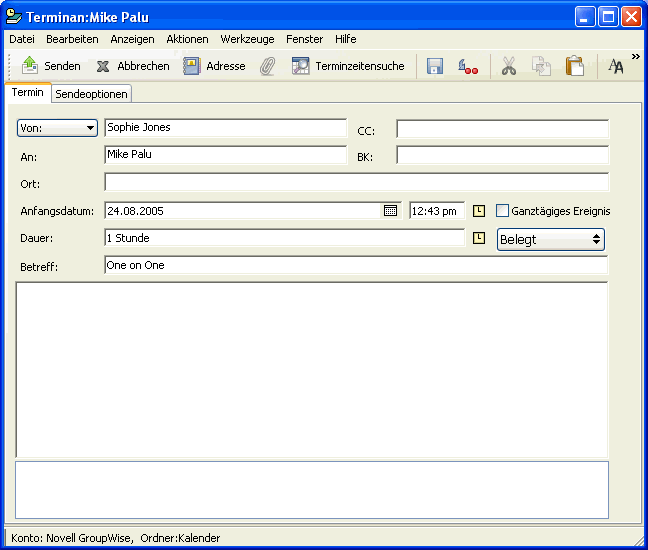
Task: Click the Adresse button label
Action: 226,66
